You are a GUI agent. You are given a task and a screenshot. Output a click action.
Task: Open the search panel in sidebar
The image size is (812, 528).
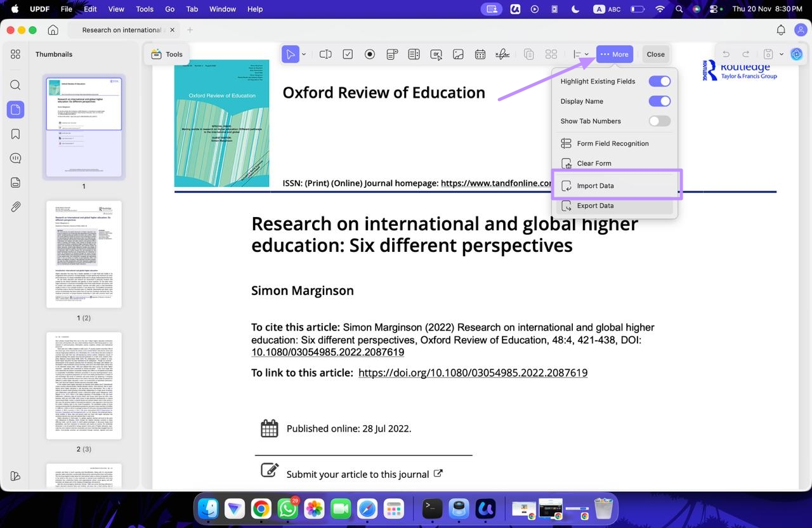coord(16,85)
